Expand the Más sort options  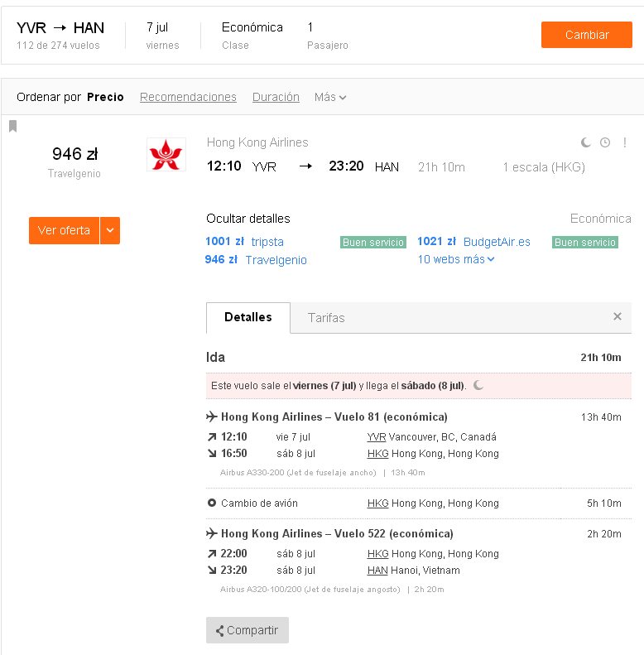pyautogui.click(x=330, y=97)
